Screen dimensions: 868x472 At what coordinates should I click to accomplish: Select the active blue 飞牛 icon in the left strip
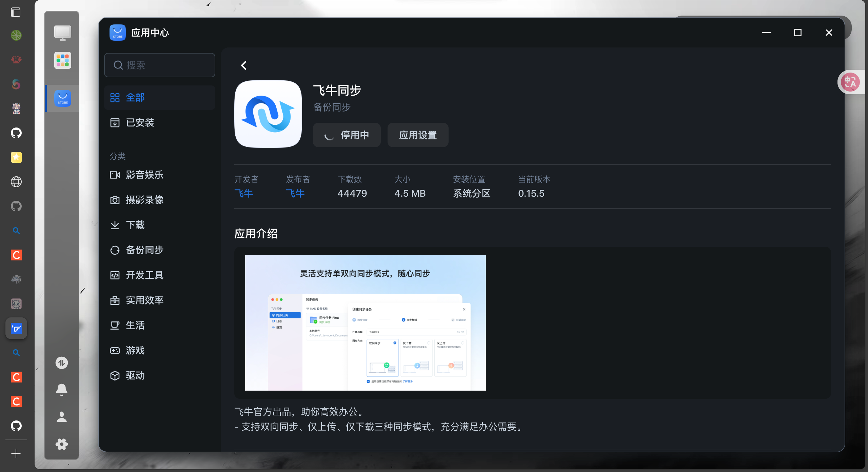(x=16, y=328)
